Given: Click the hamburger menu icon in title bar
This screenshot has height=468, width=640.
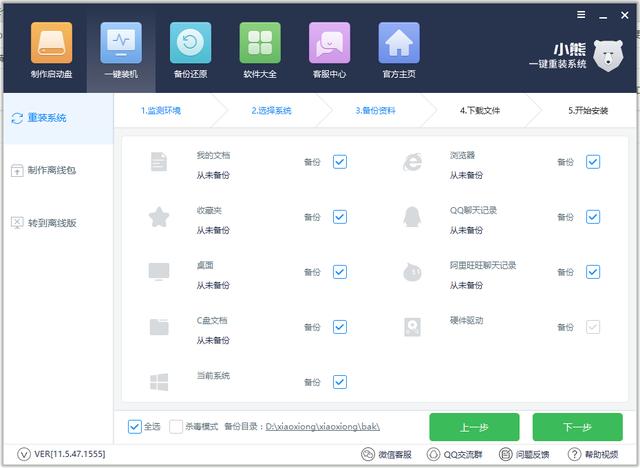Looking at the screenshot, I should 581,15.
